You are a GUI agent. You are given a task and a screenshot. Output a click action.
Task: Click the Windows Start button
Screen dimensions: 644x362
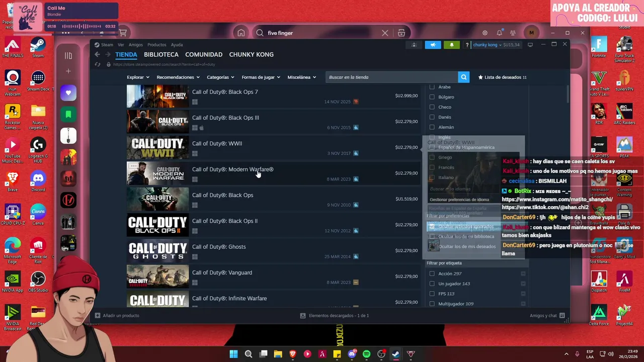[x=233, y=354]
